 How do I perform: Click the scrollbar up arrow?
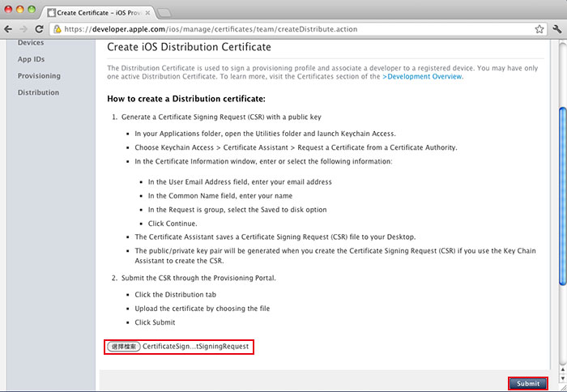(563, 370)
